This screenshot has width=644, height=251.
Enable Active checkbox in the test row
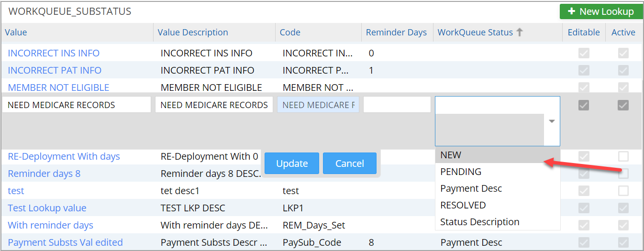point(623,191)
